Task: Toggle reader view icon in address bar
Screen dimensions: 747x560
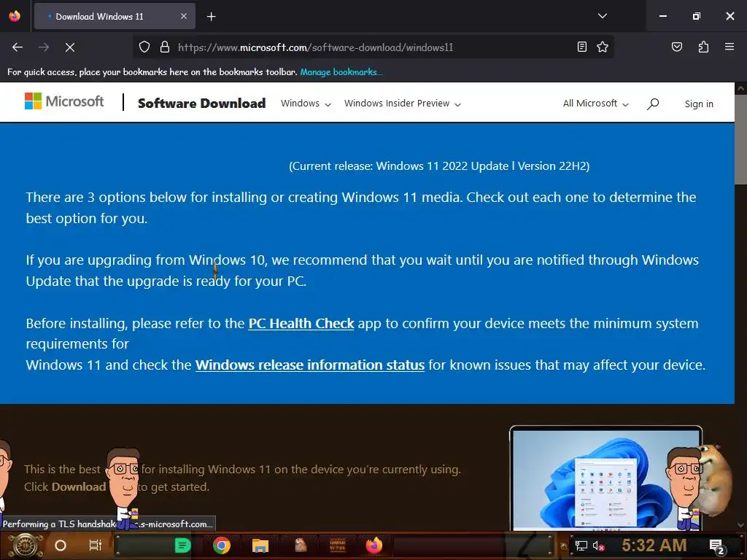Action: tap(581, 47)
